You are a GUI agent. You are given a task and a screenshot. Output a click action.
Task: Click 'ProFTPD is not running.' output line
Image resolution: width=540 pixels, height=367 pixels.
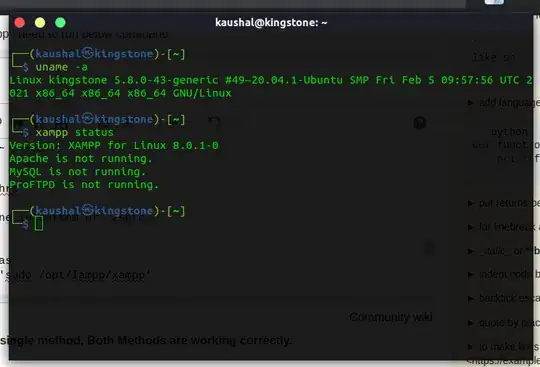click(x=84, y=185)
